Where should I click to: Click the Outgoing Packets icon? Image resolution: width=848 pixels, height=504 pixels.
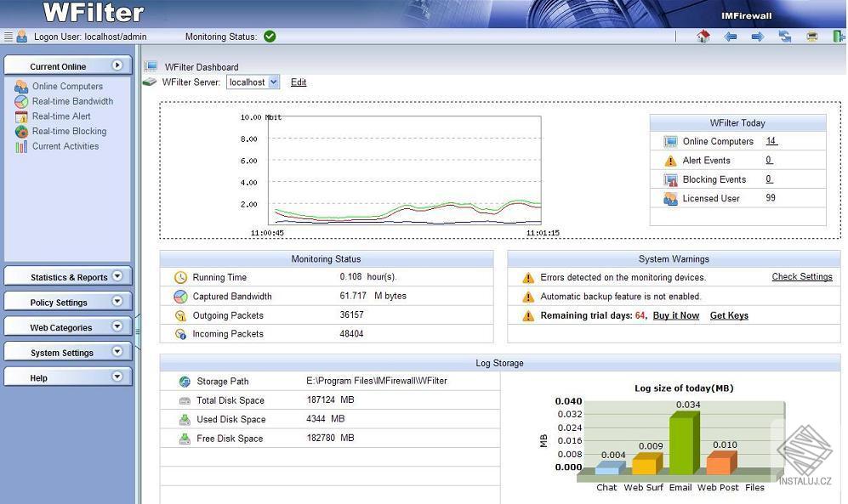coord(180,316)
